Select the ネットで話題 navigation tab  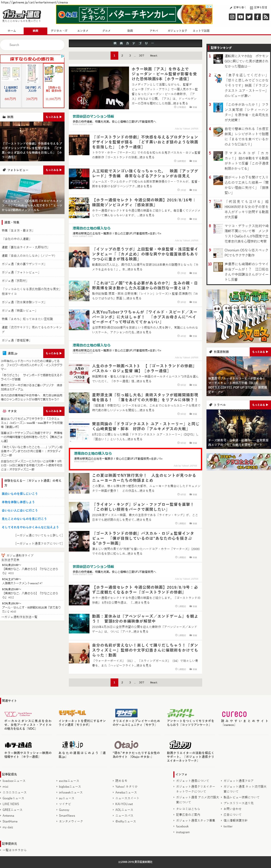coord(201,31)
